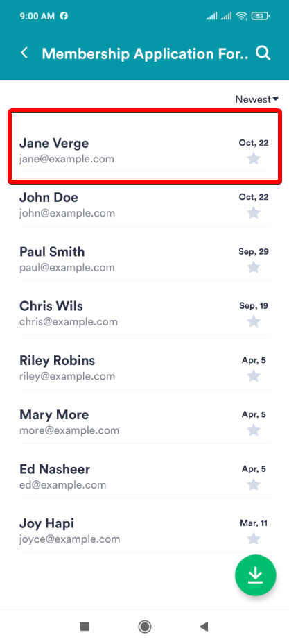The width and height of the screenshot is (289, 644).
Task: View Chris Wils submission details
Action: click(x=145, y=314)
